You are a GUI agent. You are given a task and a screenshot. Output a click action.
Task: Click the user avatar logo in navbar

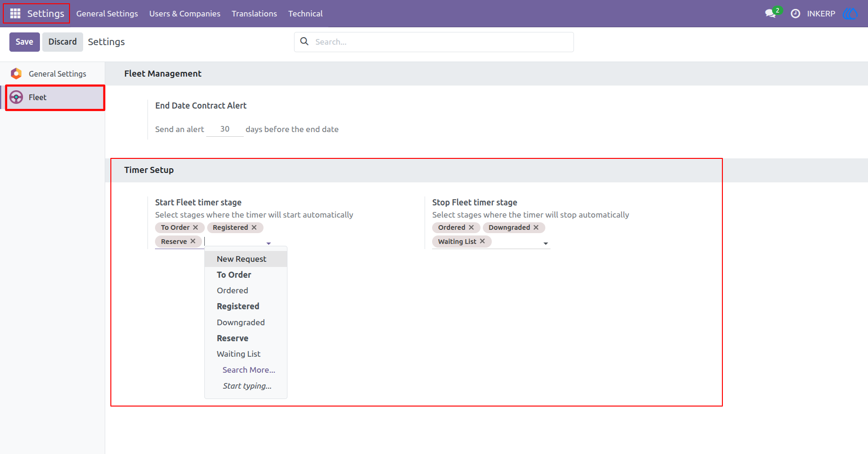point(851,14)
